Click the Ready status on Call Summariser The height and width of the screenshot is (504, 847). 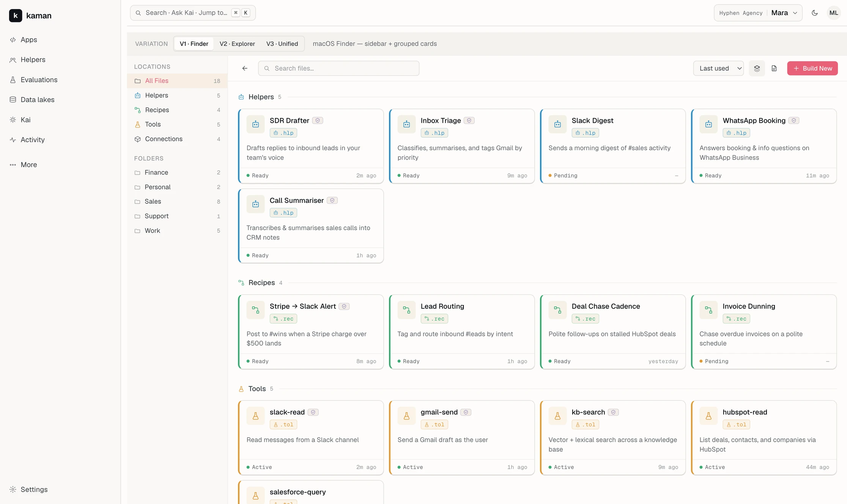pos(257,256)
